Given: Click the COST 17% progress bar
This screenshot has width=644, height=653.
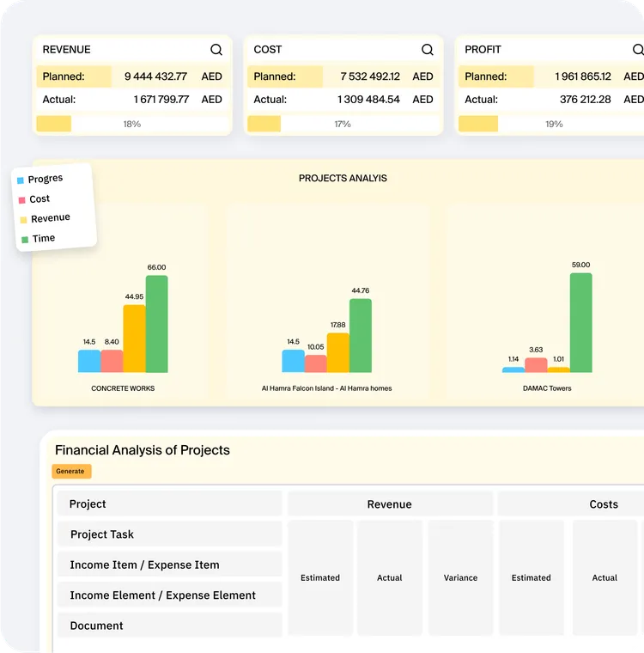Looking at the screenshot, I should (x=343, y=124).
